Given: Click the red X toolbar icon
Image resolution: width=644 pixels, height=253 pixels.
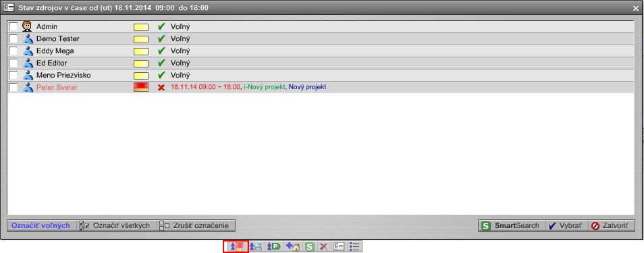Looking at the screenshot, I should tap(323, 246).
